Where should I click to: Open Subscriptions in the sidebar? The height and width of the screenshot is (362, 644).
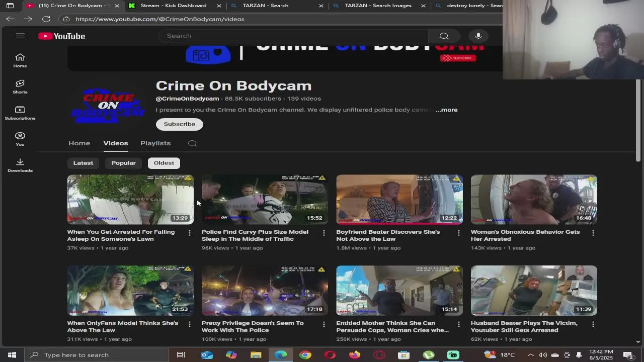point(20,113)
